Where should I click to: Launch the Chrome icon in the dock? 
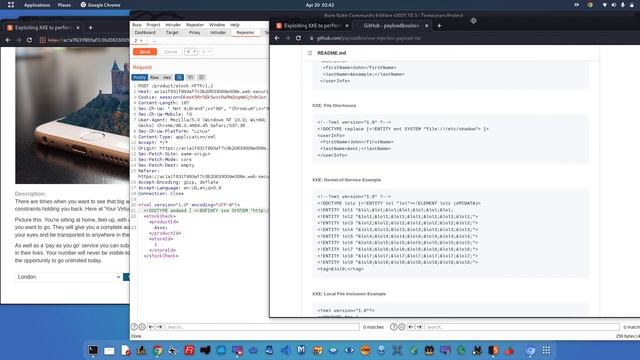pos(158,350)
